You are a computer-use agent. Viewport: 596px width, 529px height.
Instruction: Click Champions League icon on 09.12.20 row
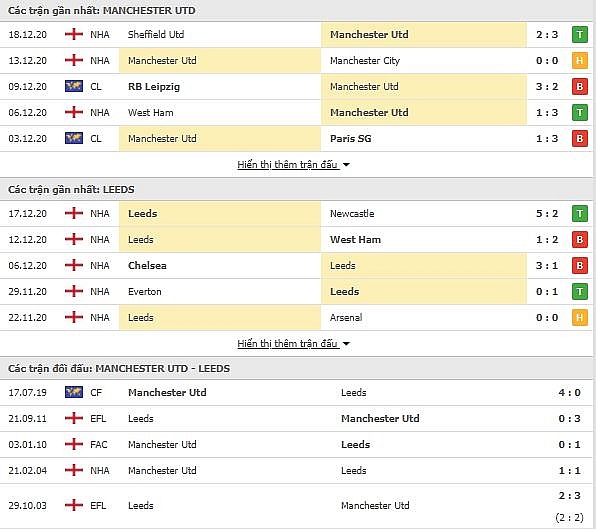coord(74,86)
